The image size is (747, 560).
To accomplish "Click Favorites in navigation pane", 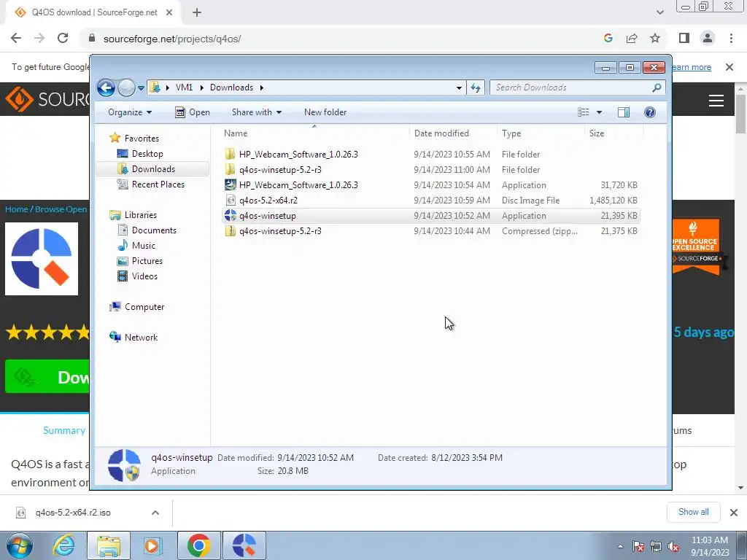I will [142, 139].
